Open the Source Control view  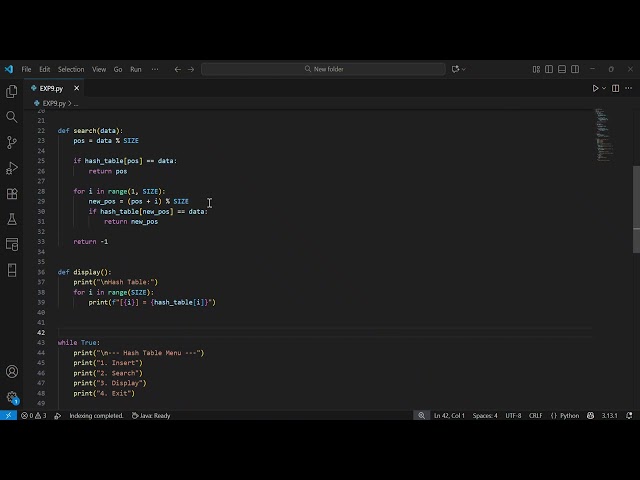point(12,142)
